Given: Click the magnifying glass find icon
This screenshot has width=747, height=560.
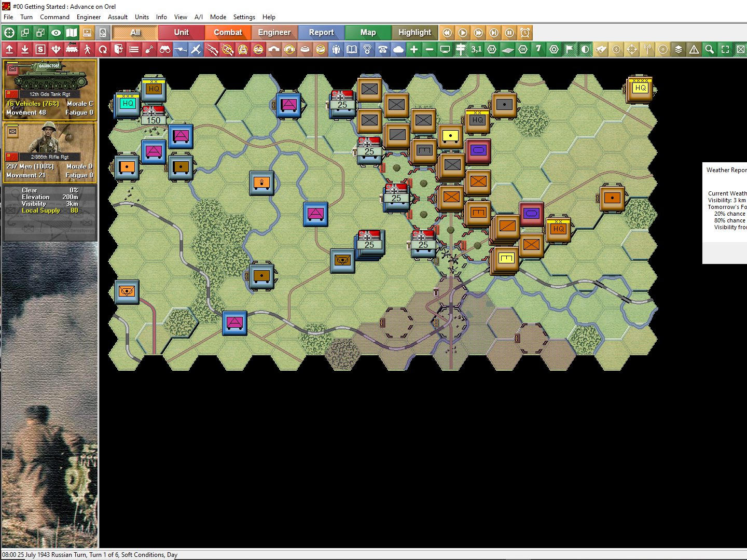Looking at the screenshot, I should pyautogui.click(x=709, y=50).
